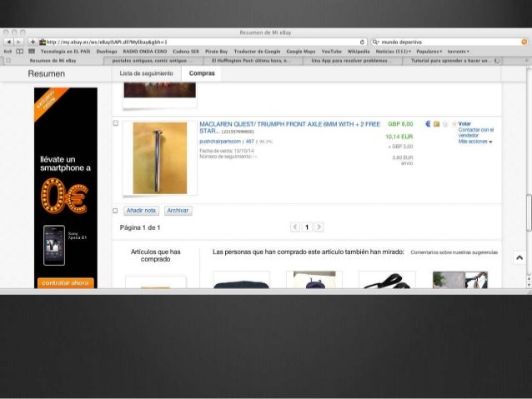Tick the select-all checkbox beside Añadir nota
This screenshot has width=532, height=399.
pyautogui.click(x=115, y=211)
